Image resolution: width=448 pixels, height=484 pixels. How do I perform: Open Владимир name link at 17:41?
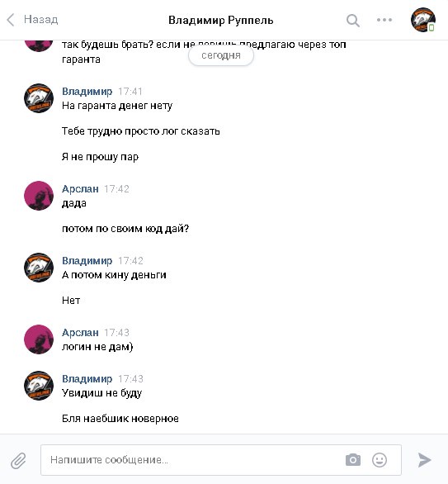(x=87, y=92)
